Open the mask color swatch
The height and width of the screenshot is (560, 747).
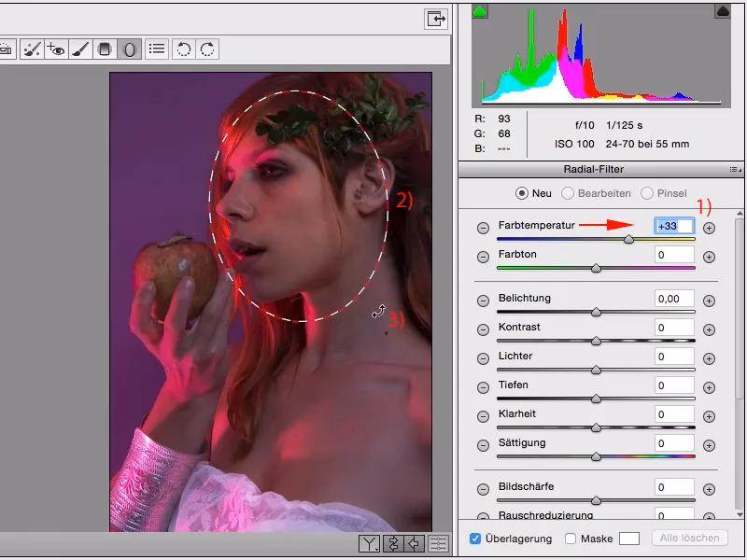coord(628,539)
